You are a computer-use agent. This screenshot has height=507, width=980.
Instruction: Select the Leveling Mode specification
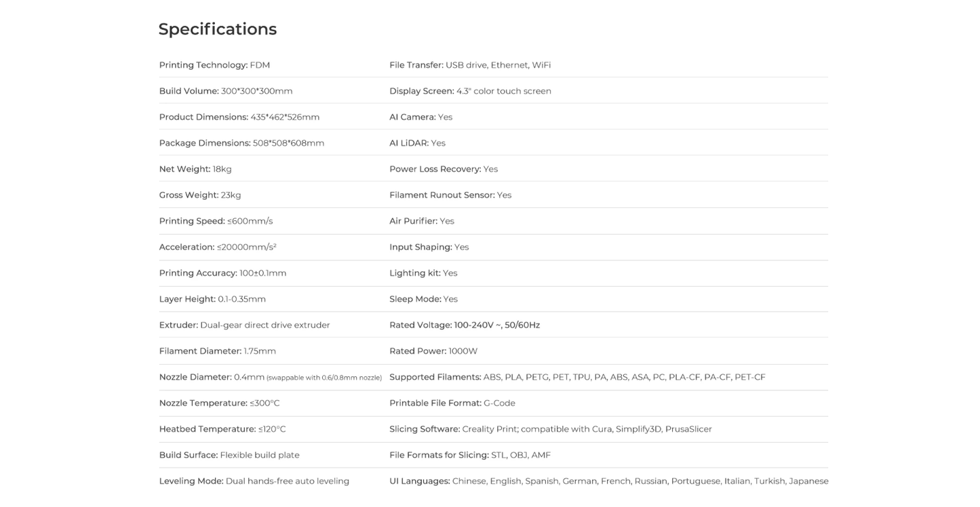254,481
